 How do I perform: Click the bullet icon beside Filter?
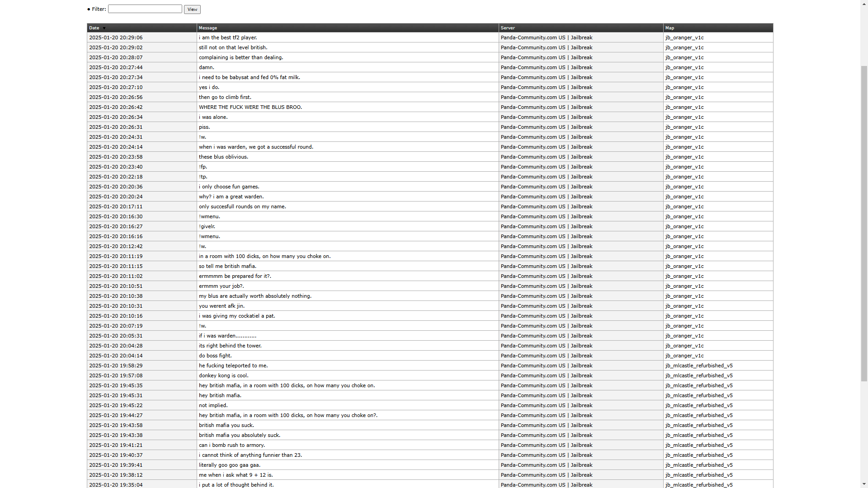(89, 9)
